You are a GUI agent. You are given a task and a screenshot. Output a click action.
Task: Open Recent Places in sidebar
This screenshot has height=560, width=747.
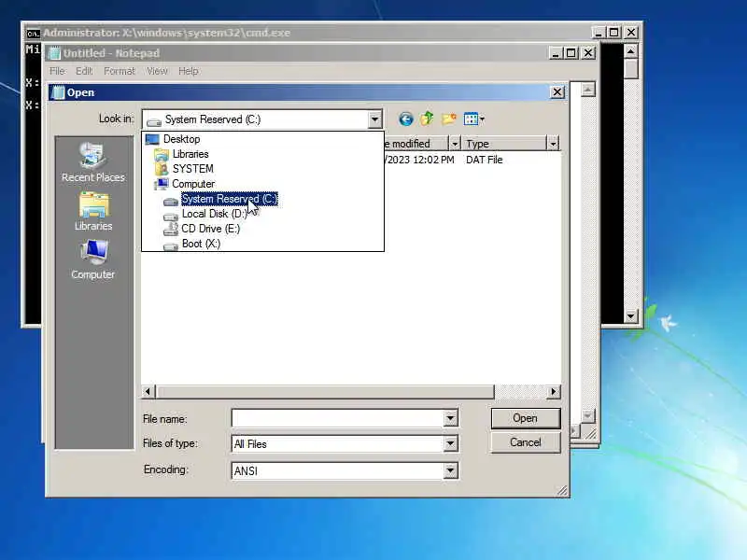coord(93,162)
